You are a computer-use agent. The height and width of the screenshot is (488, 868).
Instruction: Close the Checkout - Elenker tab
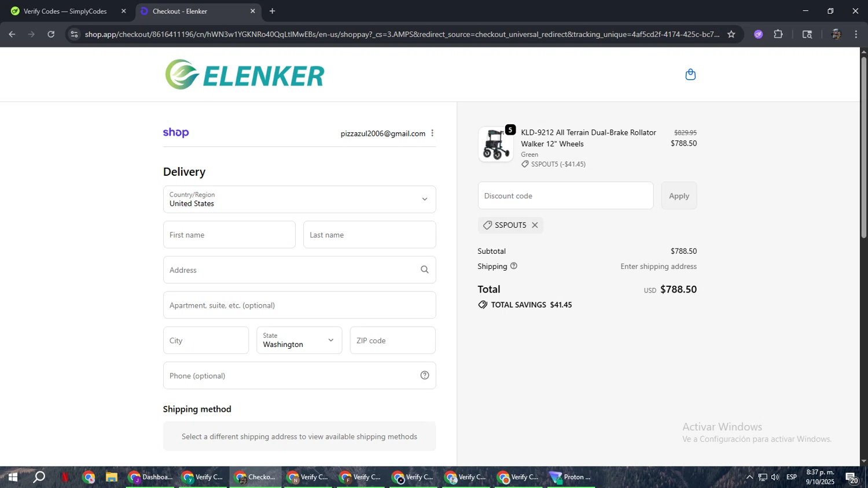point(253,11)
